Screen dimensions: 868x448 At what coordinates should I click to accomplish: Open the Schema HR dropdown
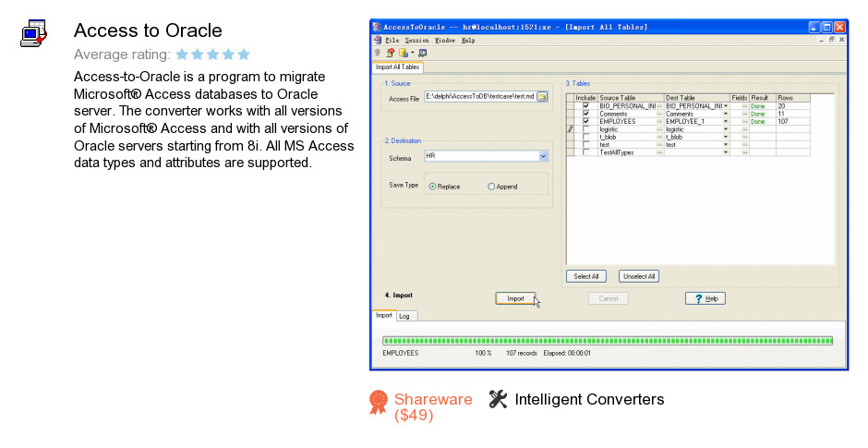coord(543,156)
